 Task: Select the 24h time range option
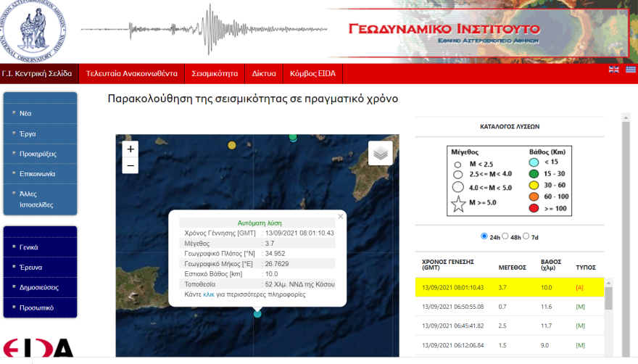click(x=484, y=236)
